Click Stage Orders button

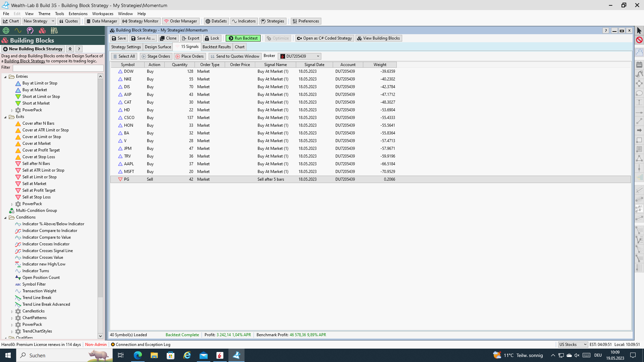[x=156, y=56]
